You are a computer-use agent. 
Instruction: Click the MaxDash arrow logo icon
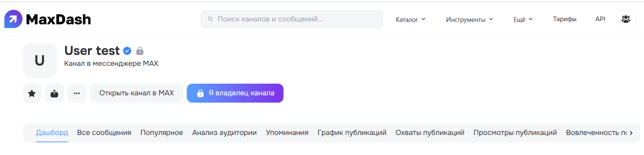coord(13,19)
